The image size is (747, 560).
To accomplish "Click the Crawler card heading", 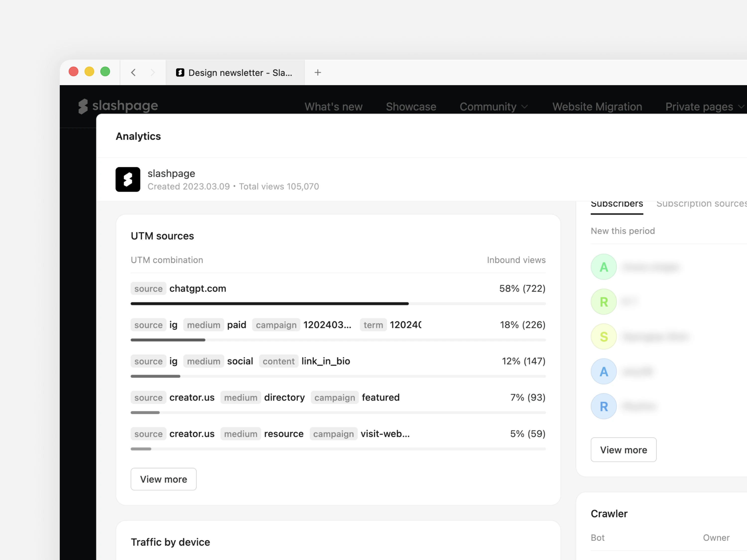I will coord(609,514).
